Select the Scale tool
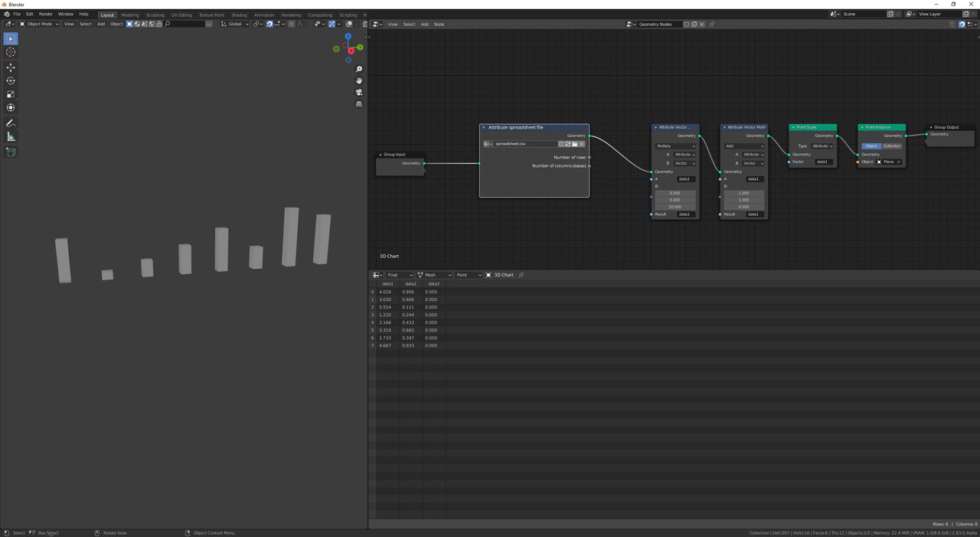The image size is (980, 537). 11,94
